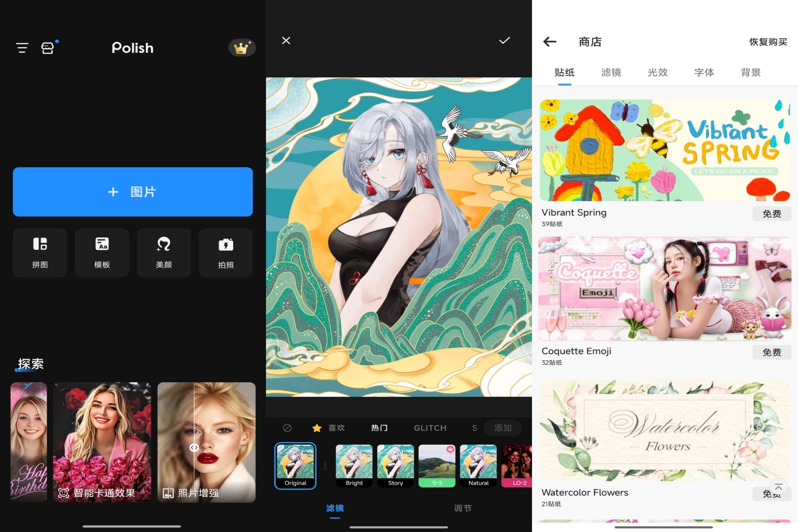Toggle the GLITCH filter category
This screenshot has width=798, height=532.
point(430,429)
